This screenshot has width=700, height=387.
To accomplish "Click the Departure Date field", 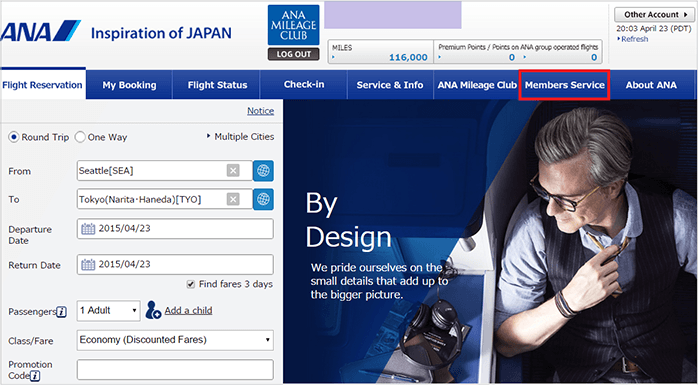I will (x=175, y=229).
